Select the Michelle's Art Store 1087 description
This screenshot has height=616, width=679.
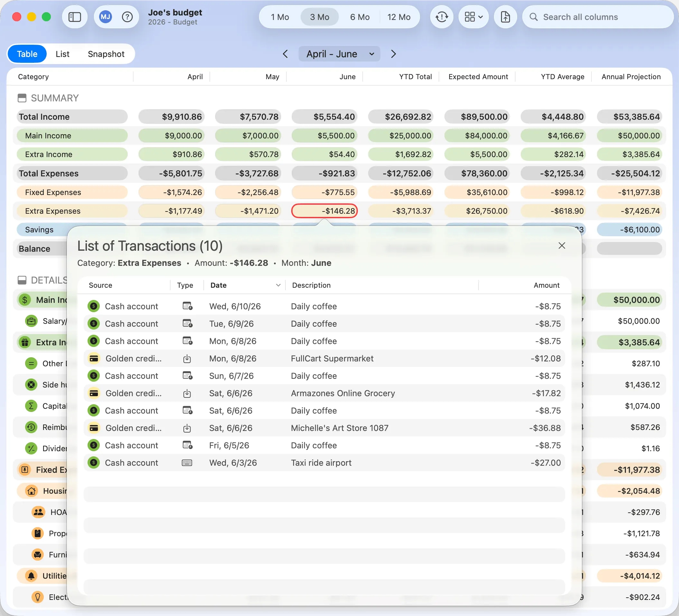(x=339, y=428)
